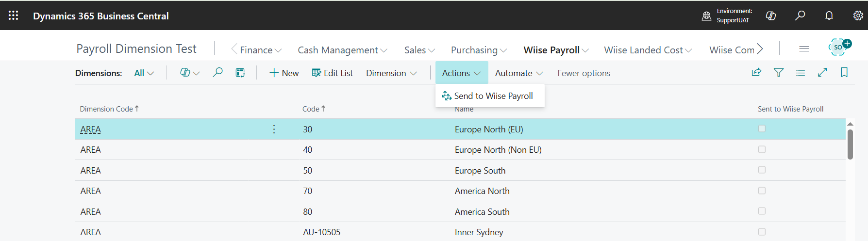Switch layout with list view icon

point(801,73)
